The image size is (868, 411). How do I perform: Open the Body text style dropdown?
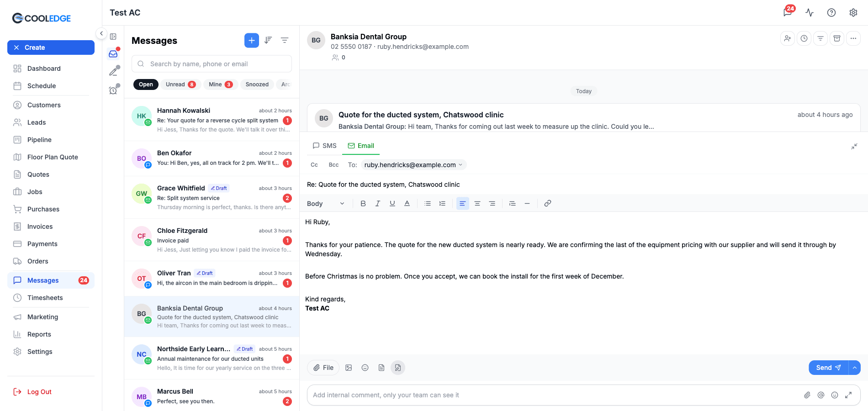tap(326, 204)
